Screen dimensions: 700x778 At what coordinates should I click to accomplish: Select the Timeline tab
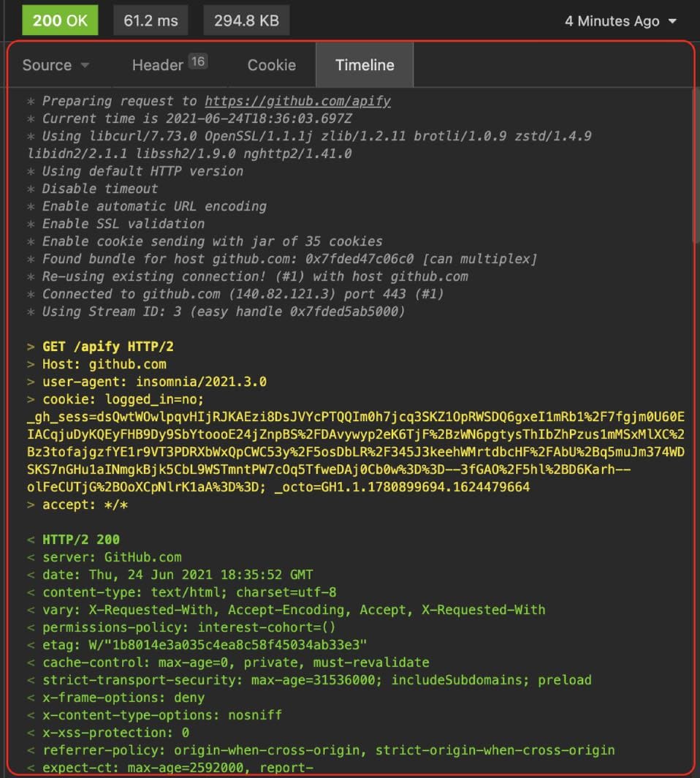click(x=365, y=65)
